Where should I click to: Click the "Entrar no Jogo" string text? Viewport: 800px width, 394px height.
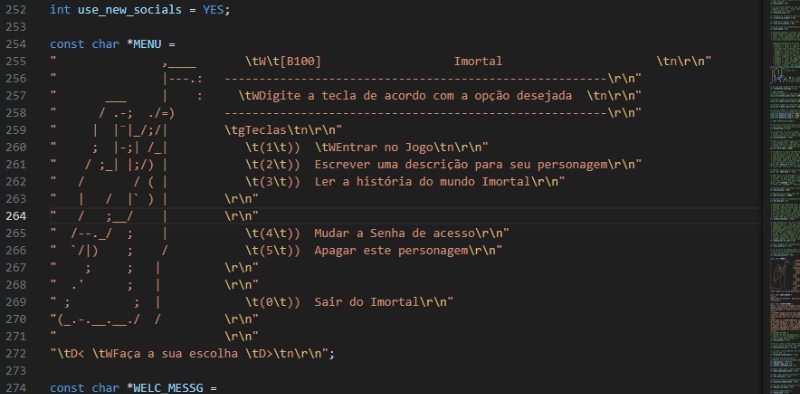pyautogui.click(x=384, y=147)
